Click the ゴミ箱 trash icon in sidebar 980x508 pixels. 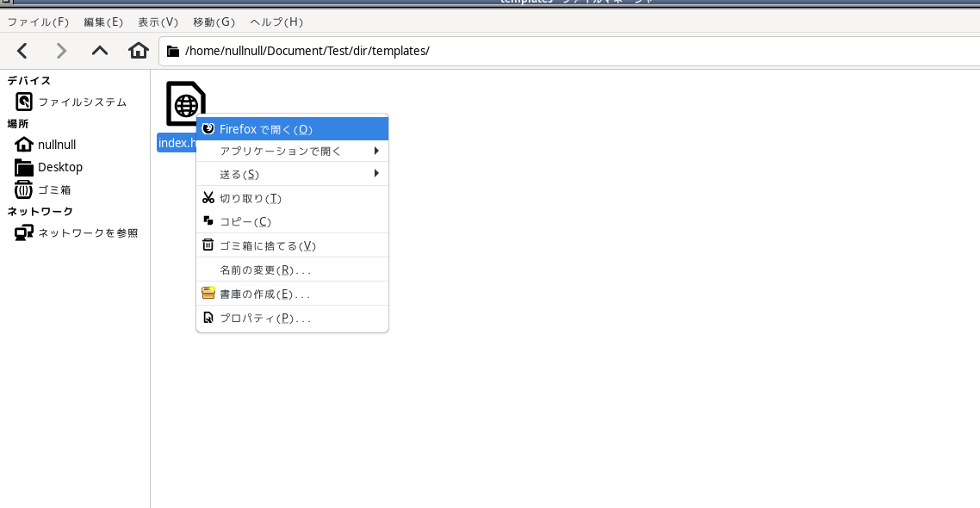24,189
